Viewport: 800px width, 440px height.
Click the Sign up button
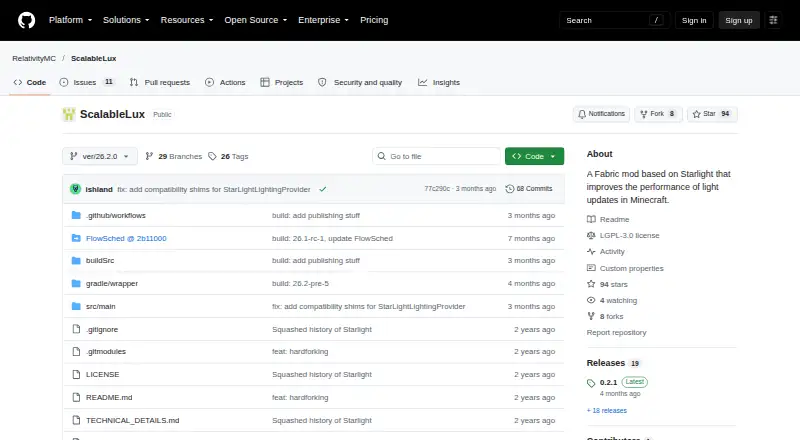pos(739,20)
